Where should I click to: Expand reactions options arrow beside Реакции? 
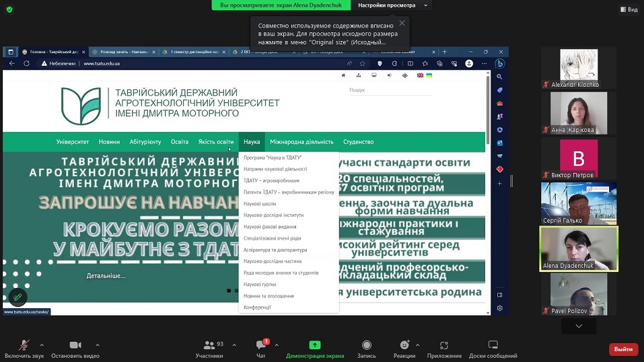click(x=418, y=345)
